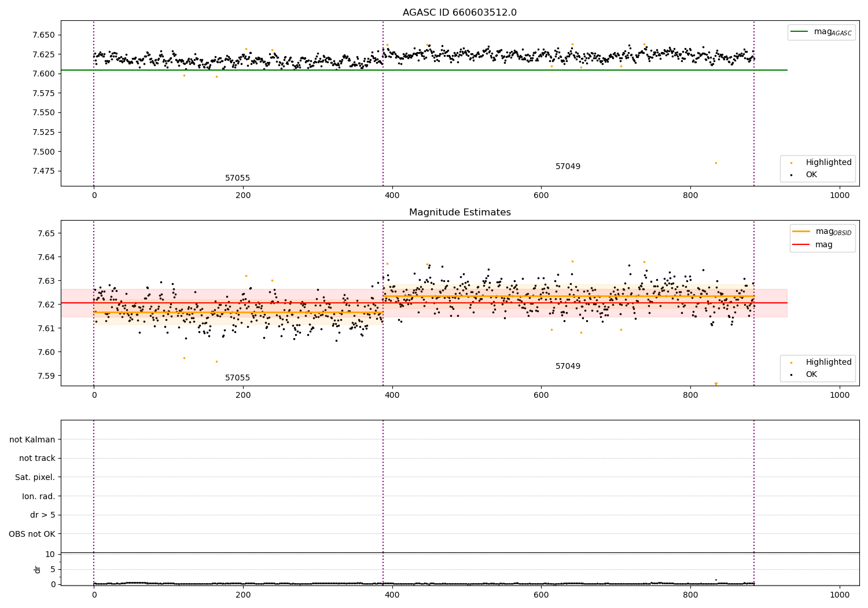Viewport: 868px width, 608px height.
Task: Select the mag AGASC legend entry in top plot
Action: click(821, 32)
